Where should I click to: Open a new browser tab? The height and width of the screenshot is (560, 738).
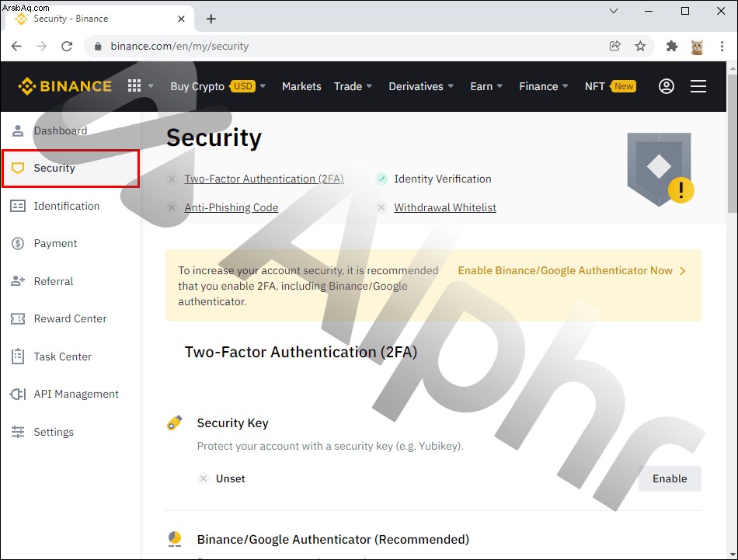pyautogui.click(x=211, y=19)
